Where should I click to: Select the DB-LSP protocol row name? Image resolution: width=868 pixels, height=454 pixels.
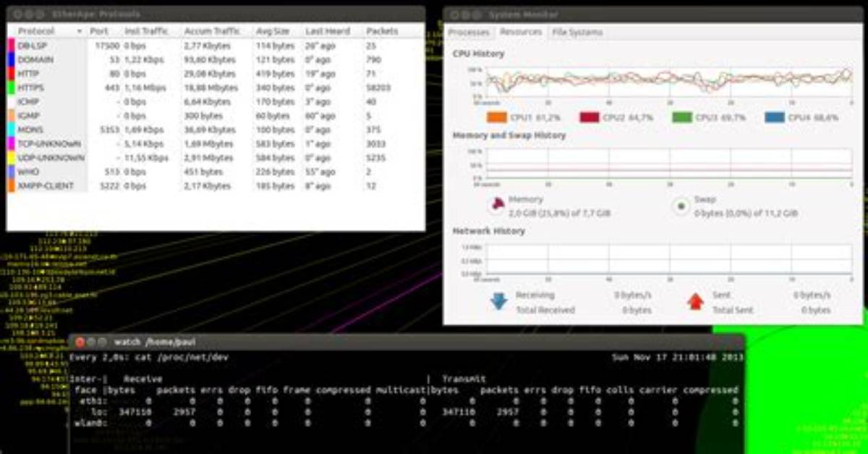point(32,46)
